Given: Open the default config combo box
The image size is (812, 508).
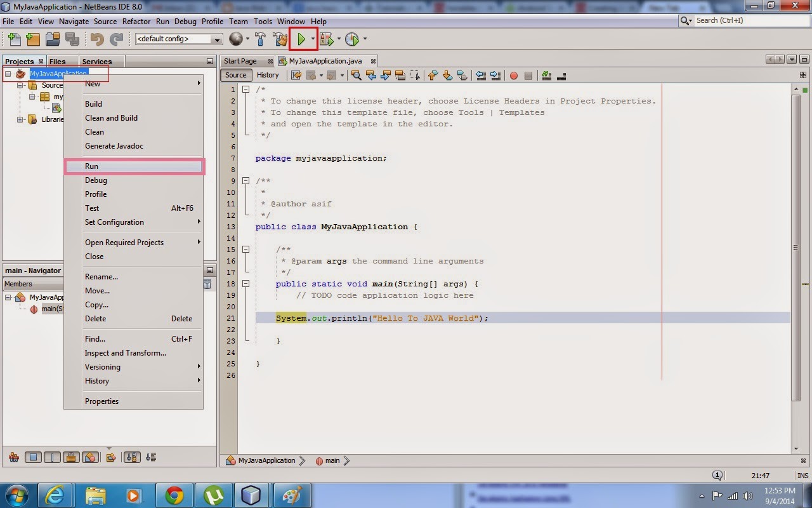Looking at the screenshot, I should (x=179, y=39).
